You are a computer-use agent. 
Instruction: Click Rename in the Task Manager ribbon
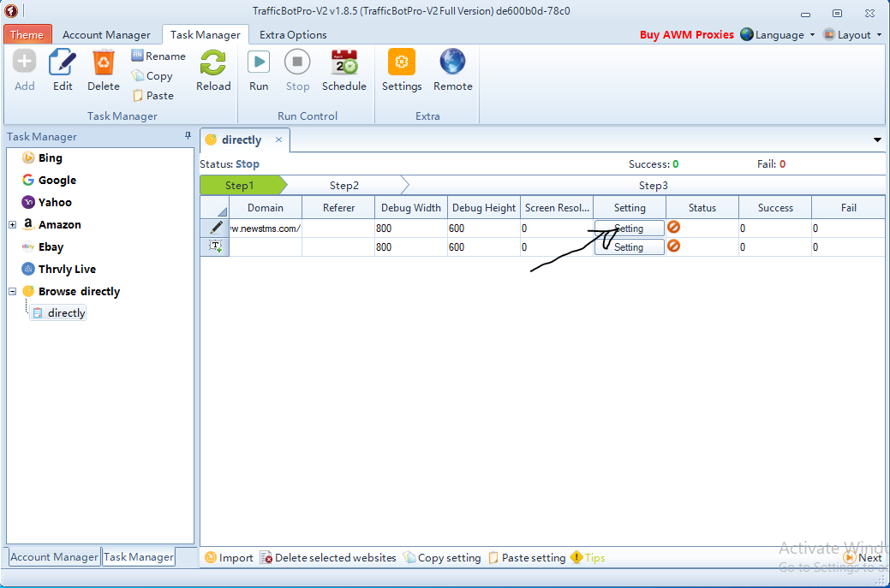coord(158,56)
